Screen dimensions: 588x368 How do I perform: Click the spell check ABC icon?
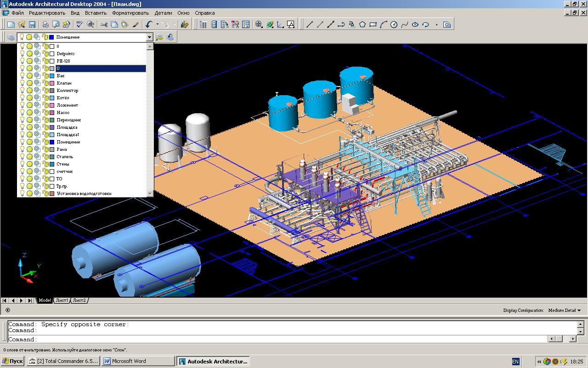[x=79, y=24]
